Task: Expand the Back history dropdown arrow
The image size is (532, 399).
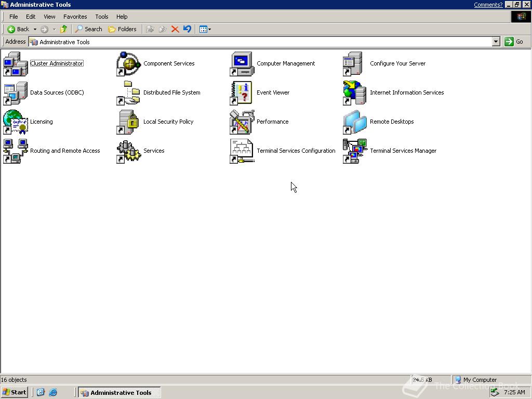Action: 35,30
